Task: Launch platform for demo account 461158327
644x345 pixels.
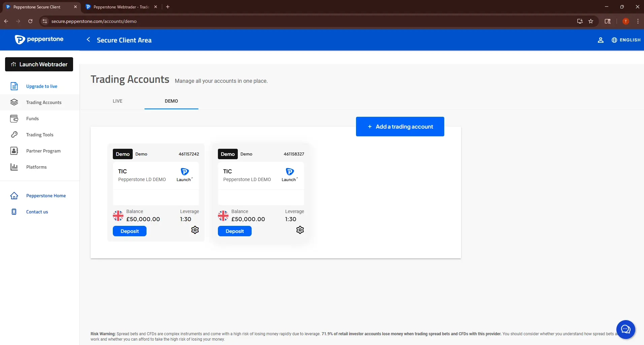Action: [x=290, y=175]
